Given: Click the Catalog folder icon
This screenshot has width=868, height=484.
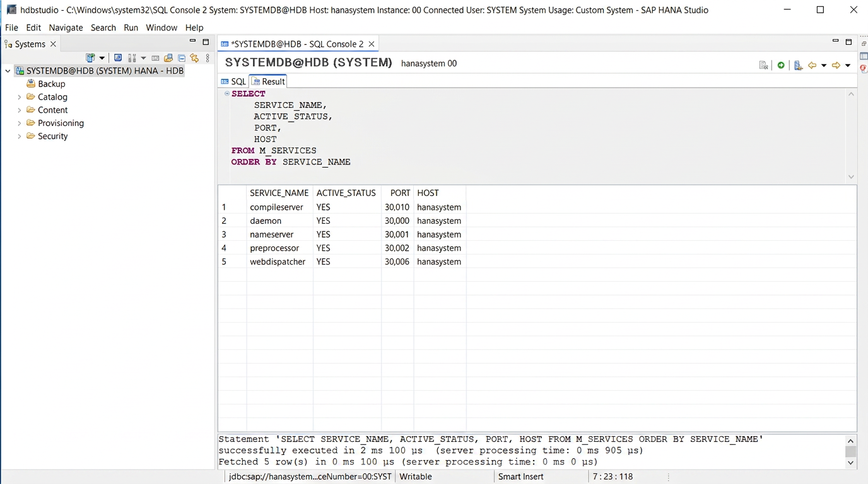Looking at the screenshot, I should click(30, 96).
